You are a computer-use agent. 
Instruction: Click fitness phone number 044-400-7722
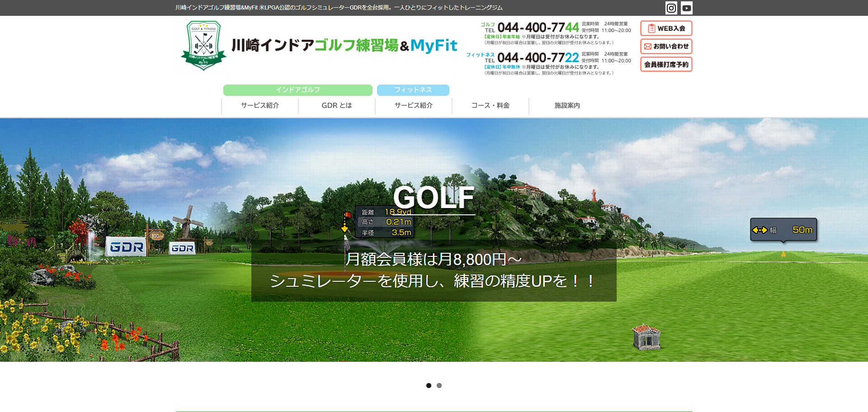pyautogui.click(x=538, y=58)
